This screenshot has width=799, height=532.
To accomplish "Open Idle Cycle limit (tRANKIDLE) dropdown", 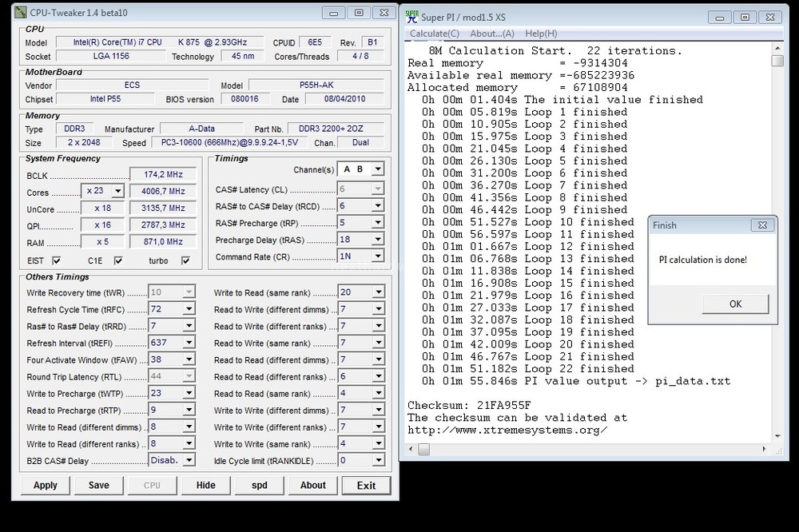I will click(x=378, y=460).
